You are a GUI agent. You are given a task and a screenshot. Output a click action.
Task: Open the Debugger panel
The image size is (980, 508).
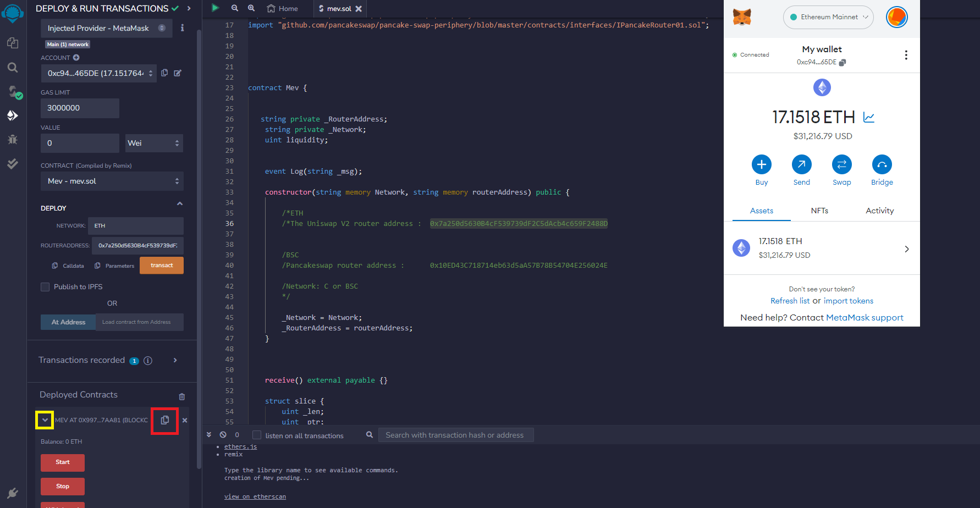click(13, 139)
